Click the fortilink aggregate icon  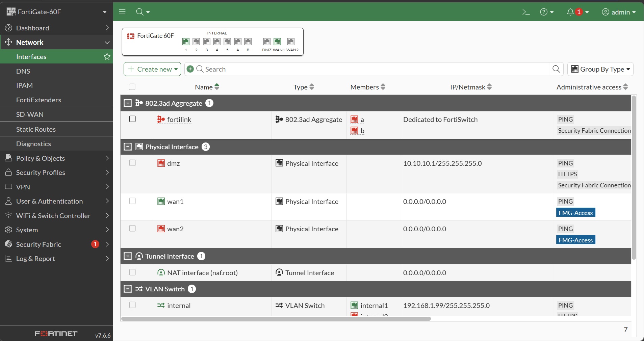click(161, 119)
